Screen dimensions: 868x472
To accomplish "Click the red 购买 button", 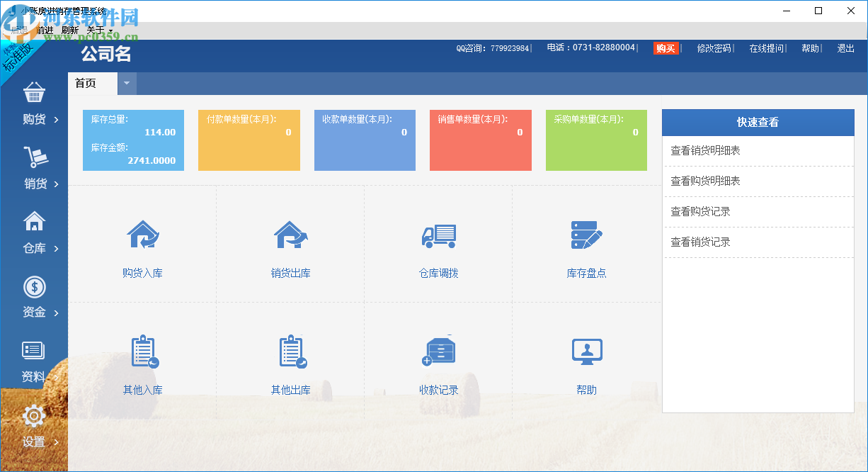I will point(666,47).
